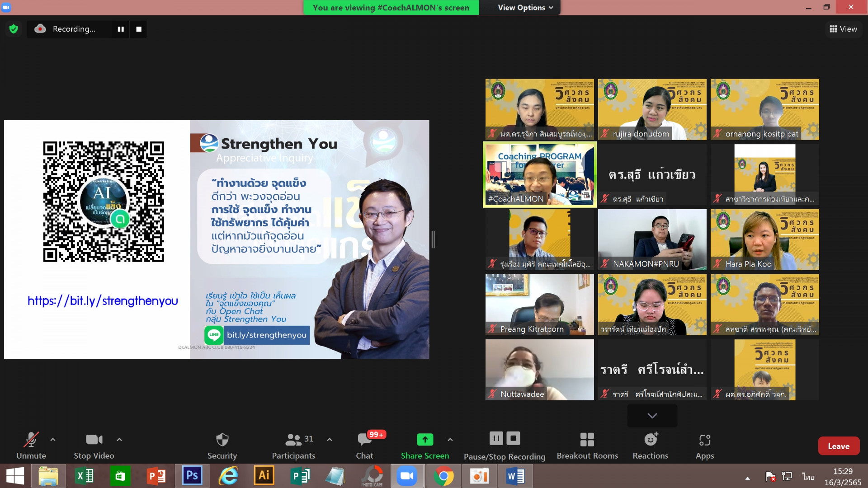Expand audio settings arrow beside Unmute
This screenshot has height=488, width=868.
[53, 439]
